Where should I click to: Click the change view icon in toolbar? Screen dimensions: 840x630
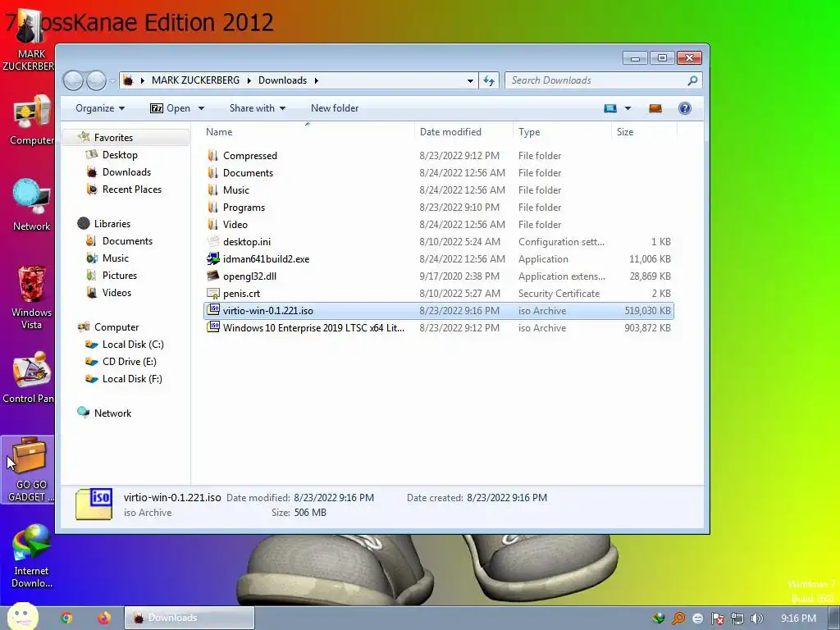coord(610,108)
